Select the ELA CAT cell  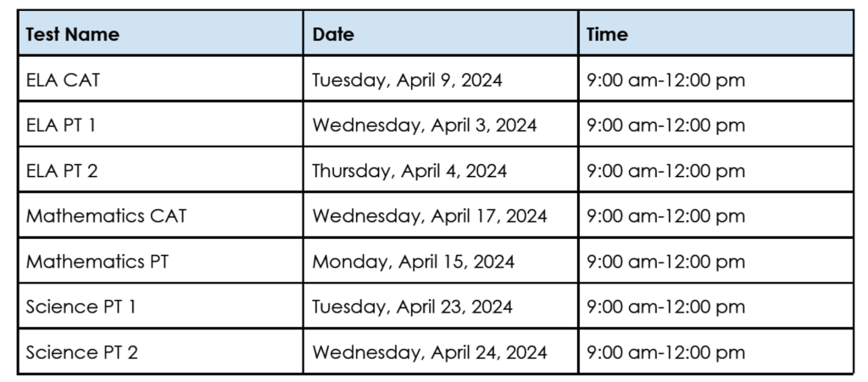[x=64, y=80]
